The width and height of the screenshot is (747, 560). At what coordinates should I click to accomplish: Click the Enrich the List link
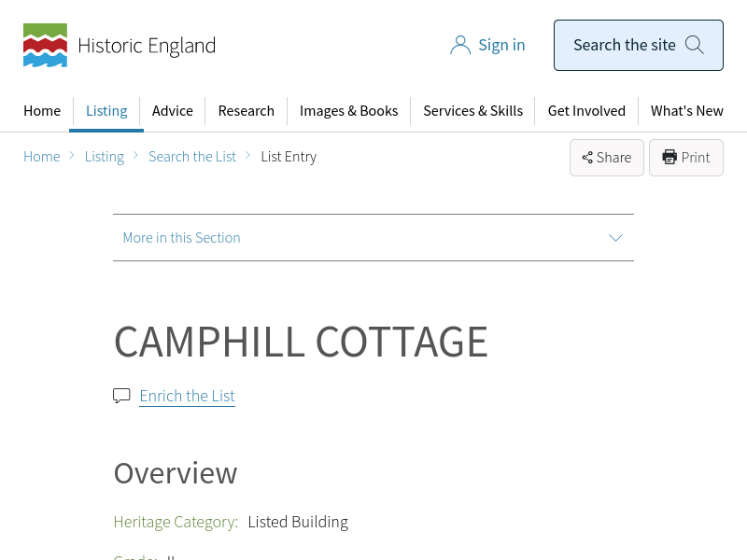187,396
